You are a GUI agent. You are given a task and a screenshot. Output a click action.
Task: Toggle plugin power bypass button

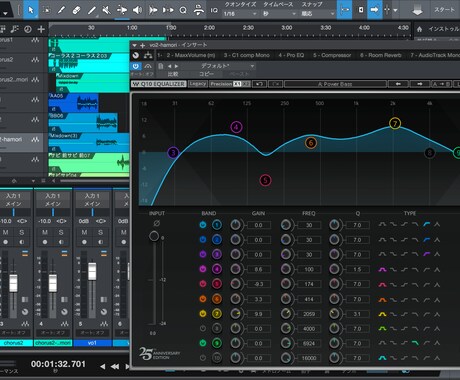coord(136,66)
